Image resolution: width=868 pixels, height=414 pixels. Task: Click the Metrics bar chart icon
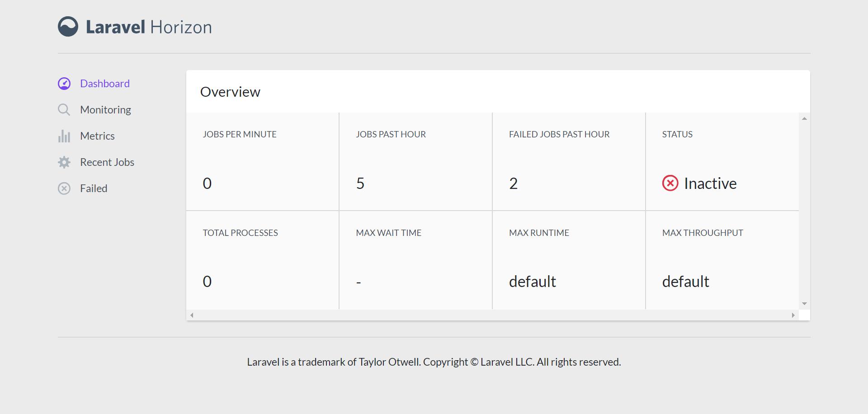pos(64,136)
